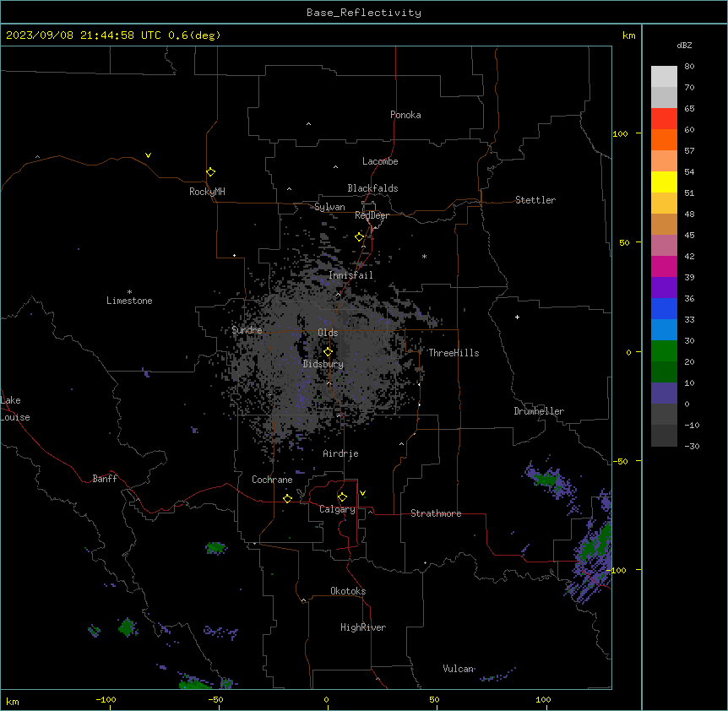Click the blue swatch for 36 dBZ
This screenshot has height=711, width=728.
point(664,308)
